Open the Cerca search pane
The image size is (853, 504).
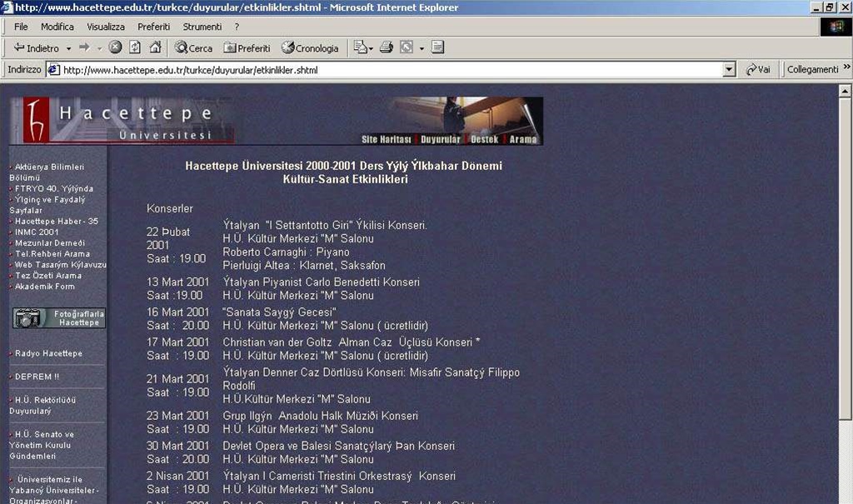193,47
